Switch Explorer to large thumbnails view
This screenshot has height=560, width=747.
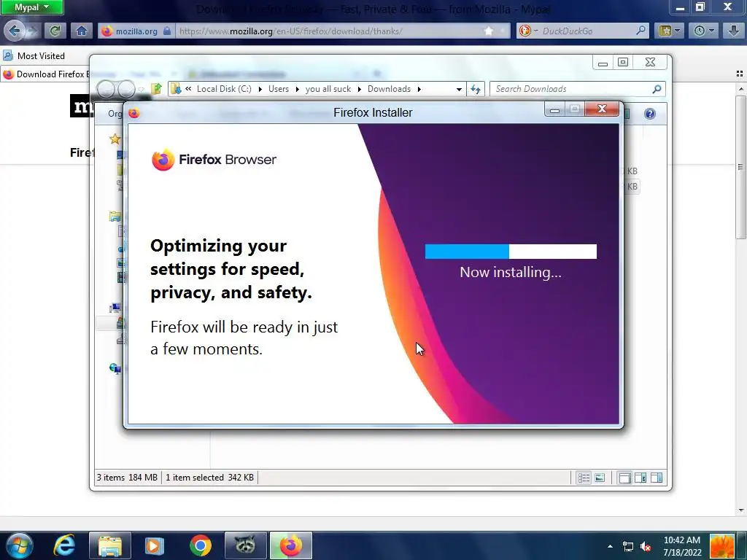click(600, 478)
